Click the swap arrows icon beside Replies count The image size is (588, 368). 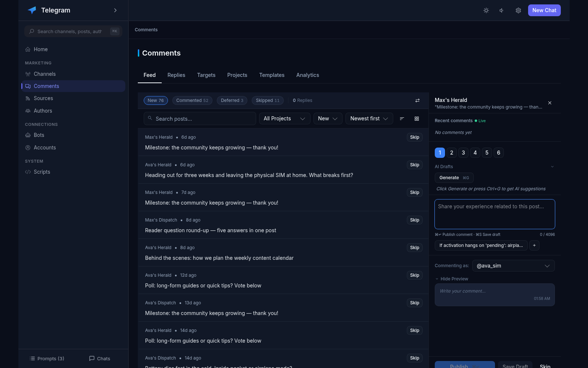[x=417, y=100]
